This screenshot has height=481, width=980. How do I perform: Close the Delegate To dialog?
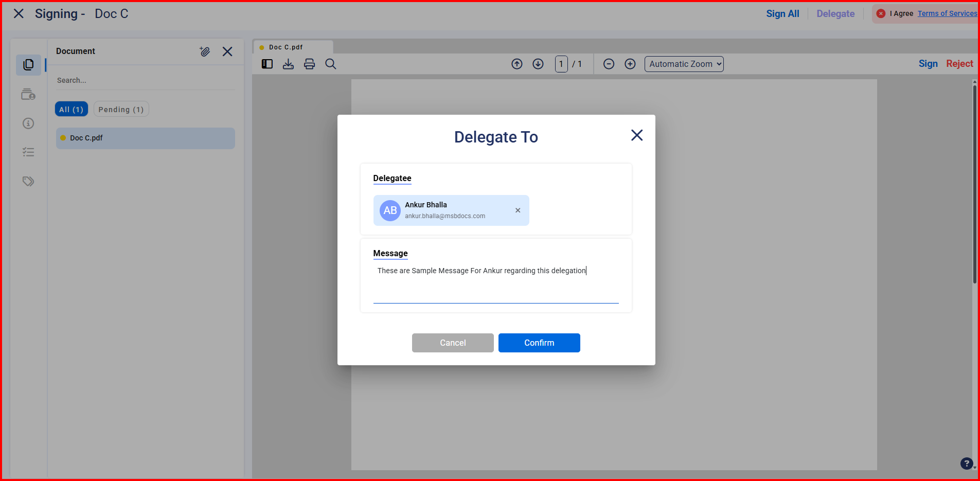pyautogui.click(x=636, y=135)
